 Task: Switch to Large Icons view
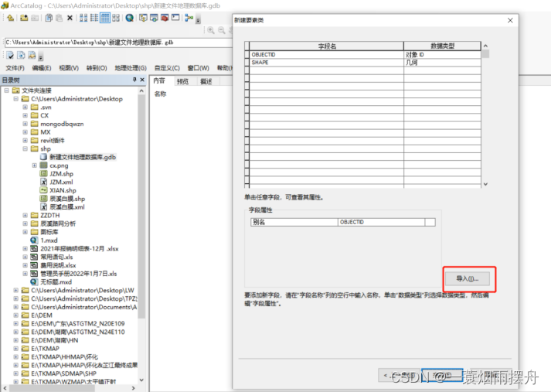click(83, 18)
